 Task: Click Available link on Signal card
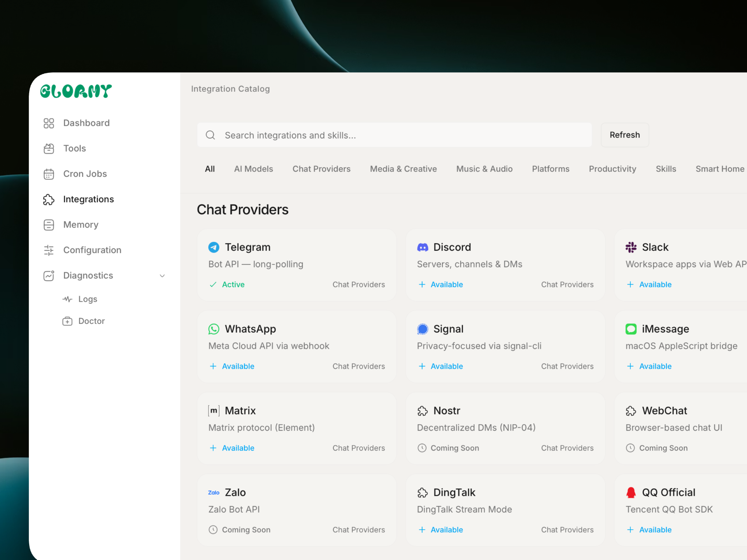pyautogui.click(x=446, y=366)
